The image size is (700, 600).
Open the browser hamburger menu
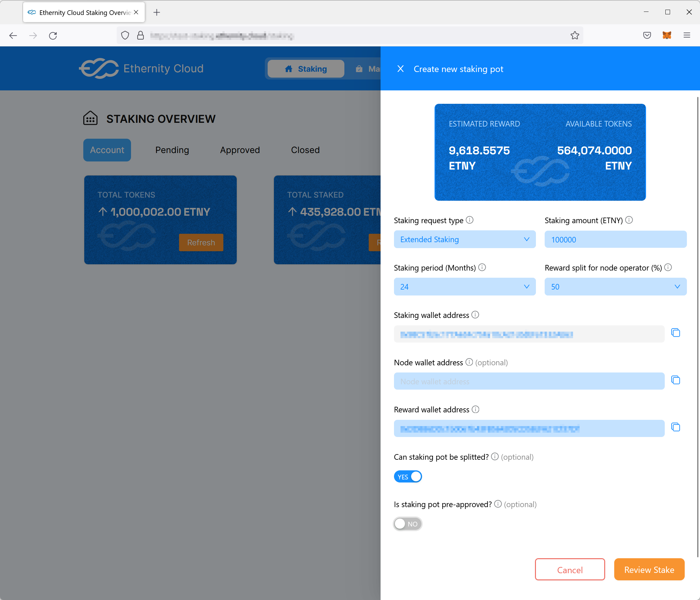click(x=687, y=35)
